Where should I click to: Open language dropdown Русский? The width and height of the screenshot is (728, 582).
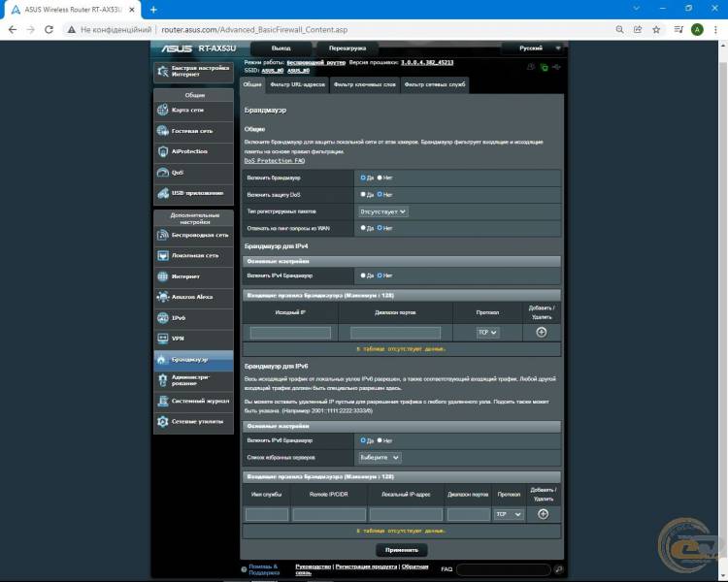click(x=535, y=48)
